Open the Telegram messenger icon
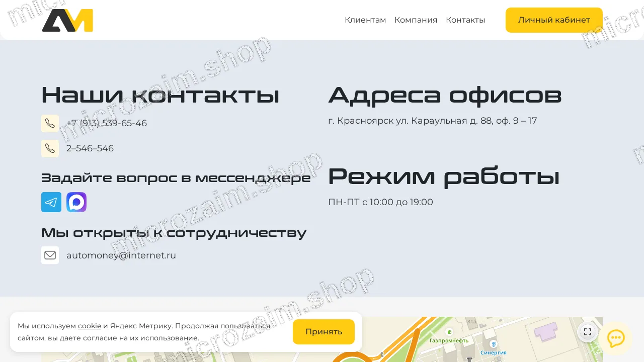644x362 pixels. tap(51, 202)
